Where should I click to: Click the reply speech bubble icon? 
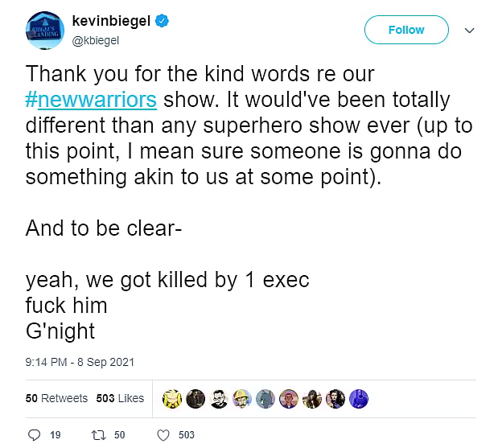tap(33, 435)
